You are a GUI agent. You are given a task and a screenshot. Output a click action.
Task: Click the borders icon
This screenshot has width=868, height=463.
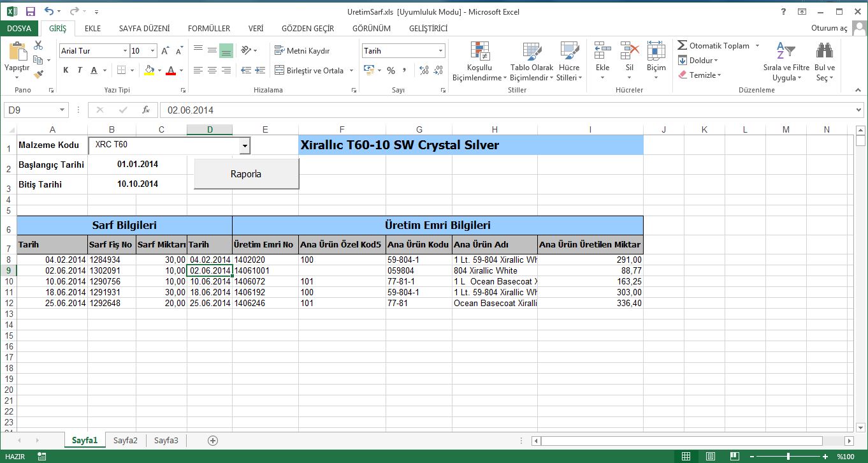121,71
